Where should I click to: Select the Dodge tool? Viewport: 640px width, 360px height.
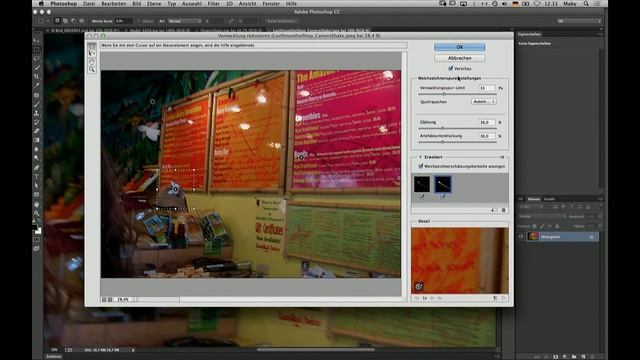pos(37,158)
